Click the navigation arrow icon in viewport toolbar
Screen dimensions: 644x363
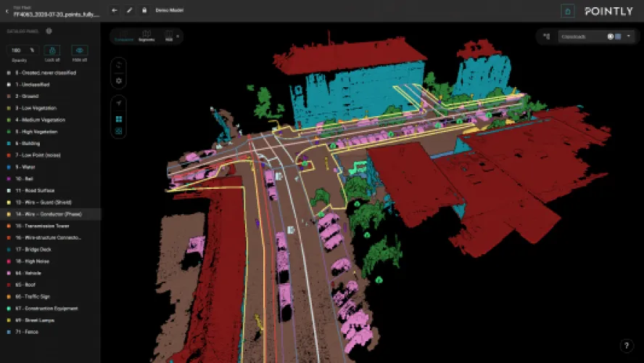pos(119,104)
